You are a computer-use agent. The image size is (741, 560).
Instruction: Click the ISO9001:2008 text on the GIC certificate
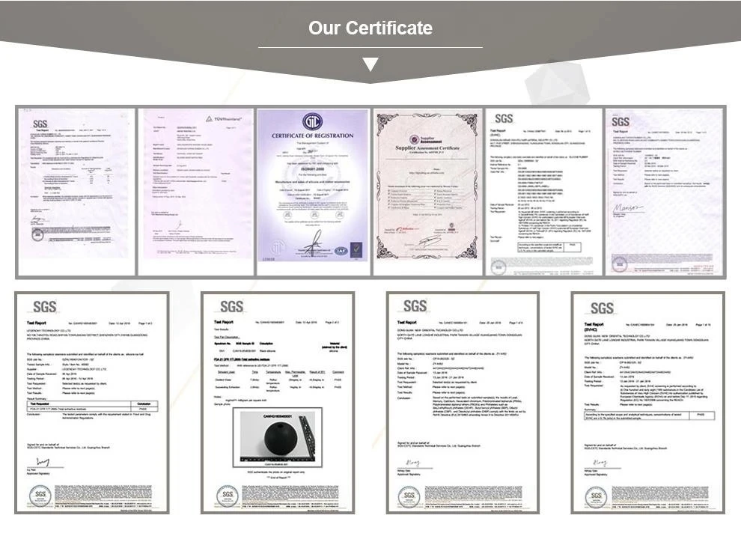coord(312,168)
